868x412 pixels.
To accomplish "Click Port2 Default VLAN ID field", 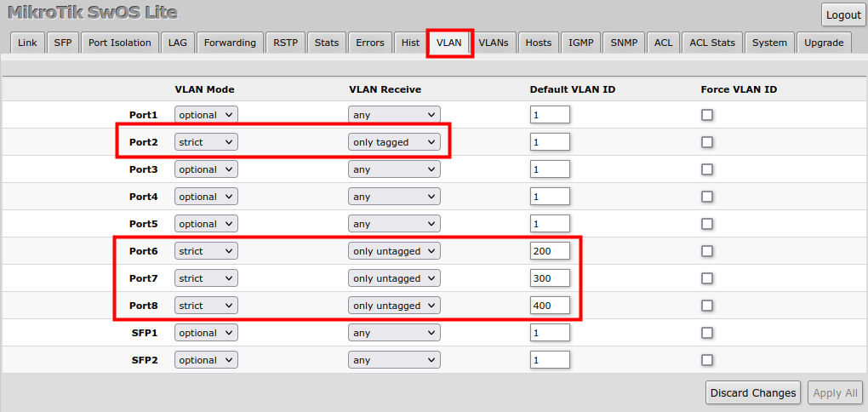I will click(550, 142).
